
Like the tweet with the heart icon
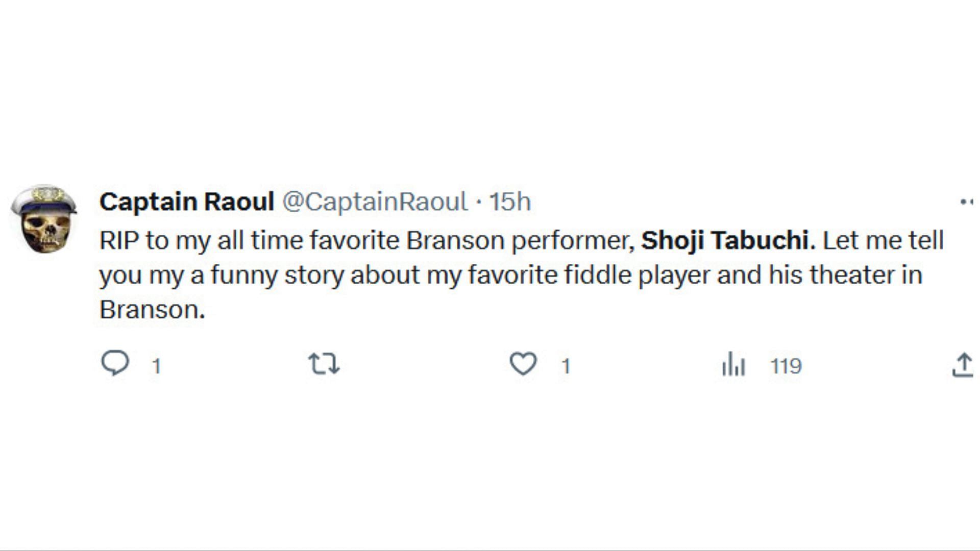(x=523, y=364)
